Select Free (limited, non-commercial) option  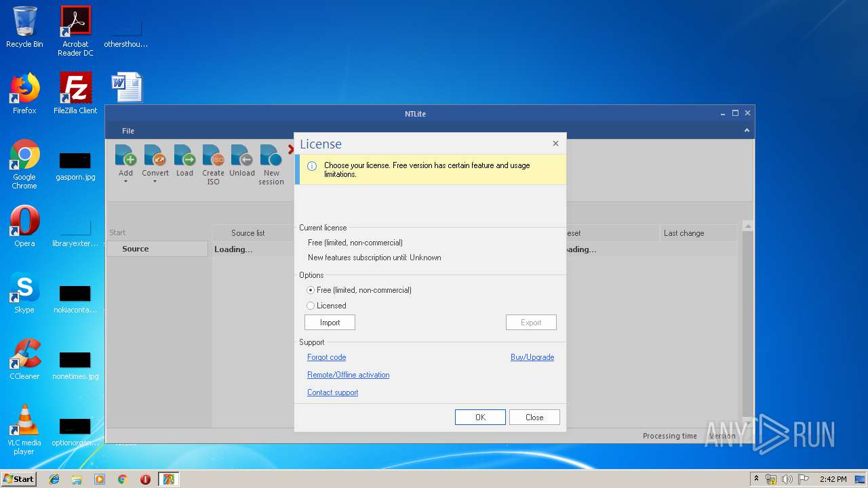coord(359,290)
